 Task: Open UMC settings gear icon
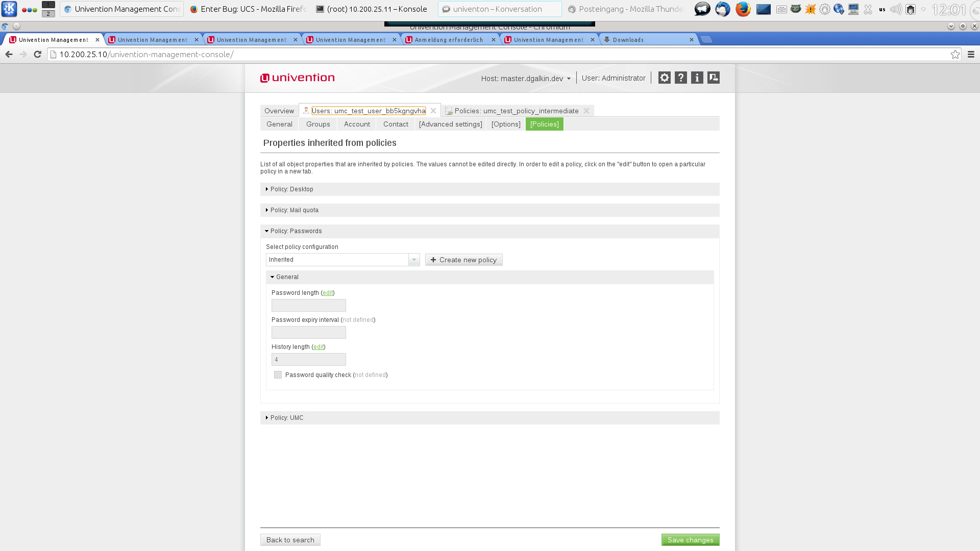[664, 78]
